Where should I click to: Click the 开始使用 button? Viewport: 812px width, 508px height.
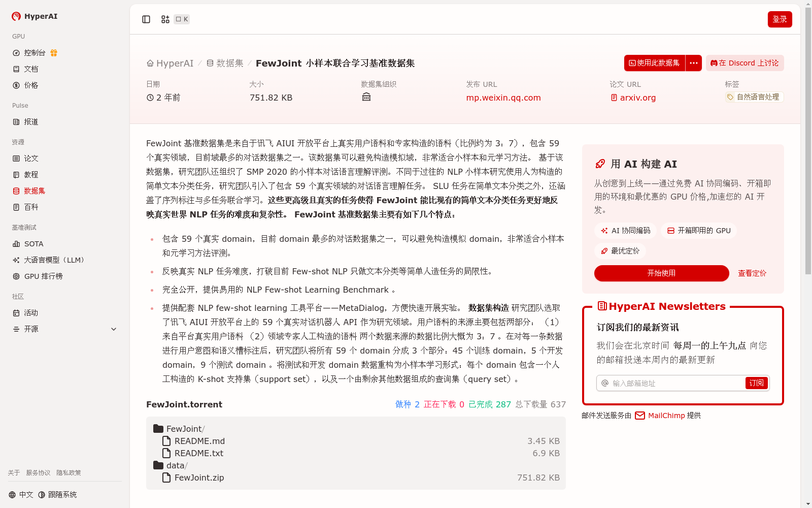click(x=661, y=273)
